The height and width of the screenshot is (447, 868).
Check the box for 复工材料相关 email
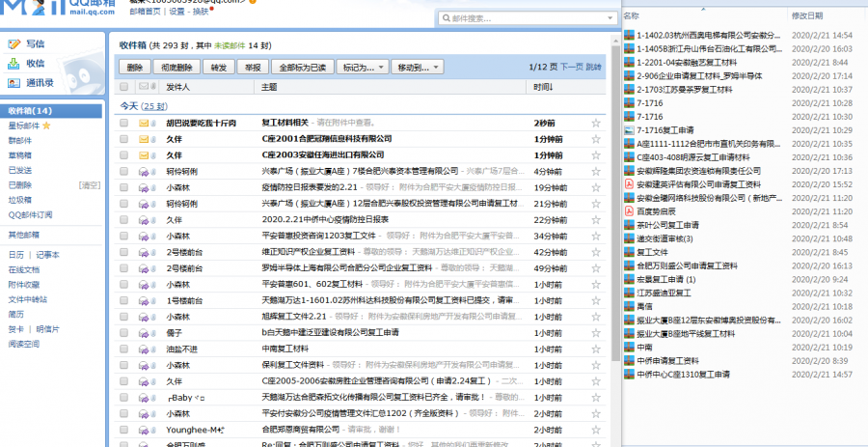[123, 124]
